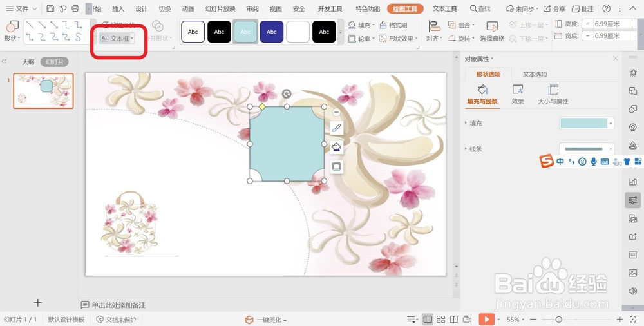Click the floating fill bucket icon beside shape
644x326 pixels.
(x=336, y=147)
